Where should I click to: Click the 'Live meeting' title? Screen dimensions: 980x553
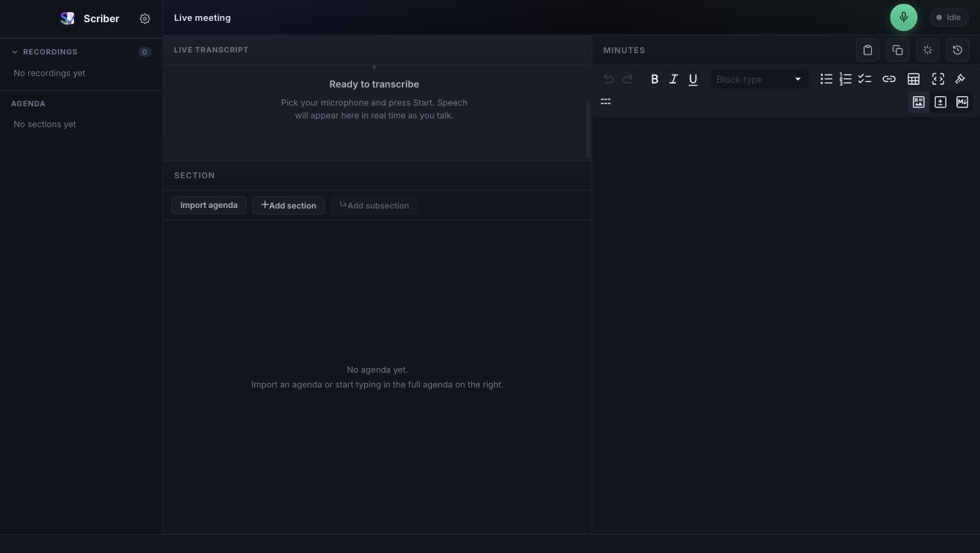point(202,17)
